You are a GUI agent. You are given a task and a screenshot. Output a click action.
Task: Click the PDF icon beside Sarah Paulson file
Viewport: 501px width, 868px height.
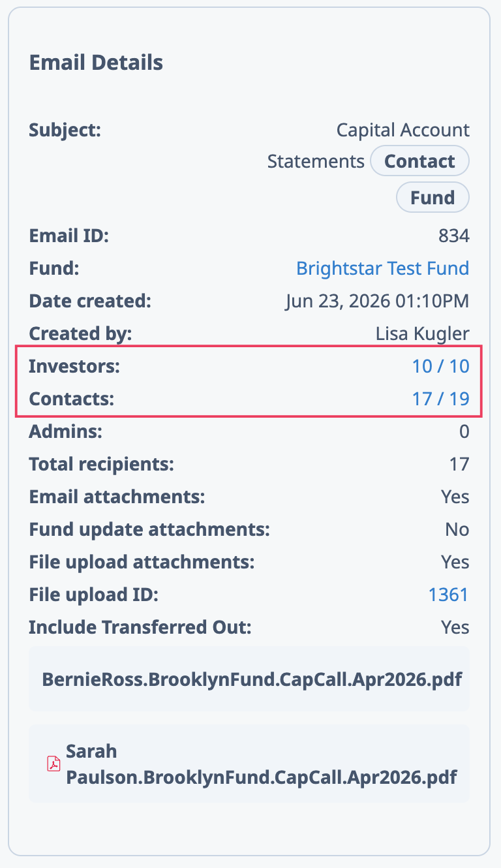tap(53, 764)
